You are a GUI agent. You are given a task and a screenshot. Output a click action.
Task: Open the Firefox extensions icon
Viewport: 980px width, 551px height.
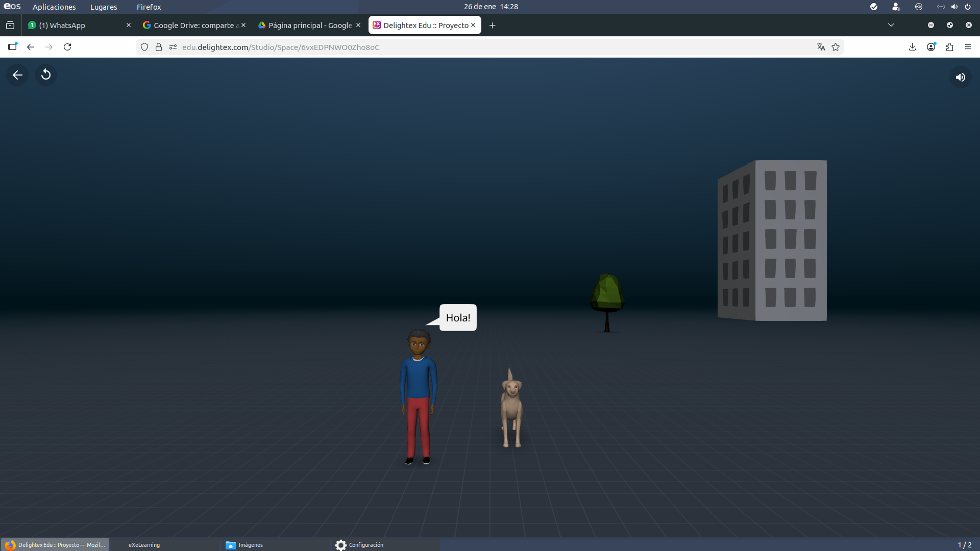click(949, 47)
